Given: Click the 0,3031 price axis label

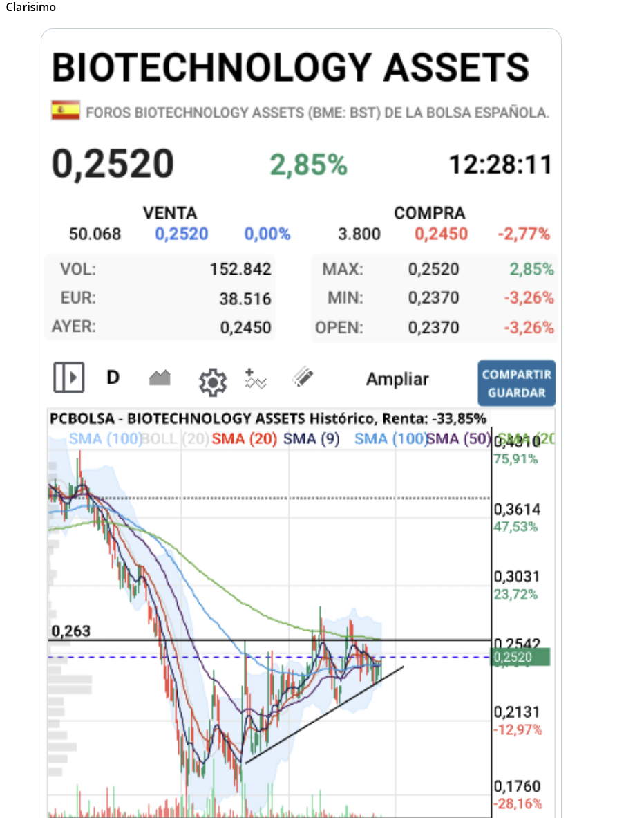Looking at the screenshot, I should click(517, 577).
